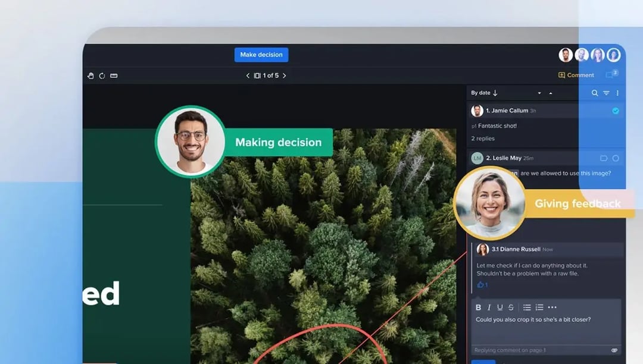Screen dimensions: 643x364
Task: Toggle the By date sort direction
Action: (495, 93)
